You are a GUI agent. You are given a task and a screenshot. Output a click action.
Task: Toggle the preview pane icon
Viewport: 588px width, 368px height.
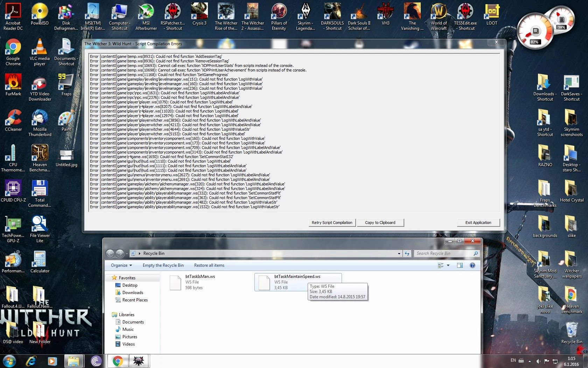pos(460,265)
